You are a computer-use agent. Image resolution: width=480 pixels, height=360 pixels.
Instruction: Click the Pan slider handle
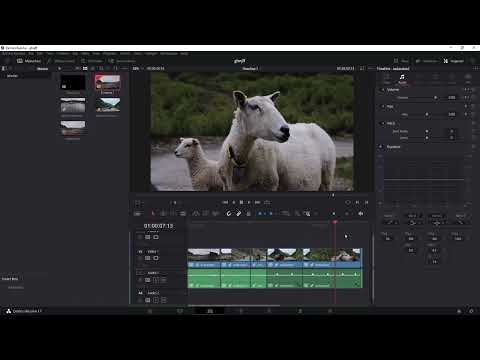427,114
